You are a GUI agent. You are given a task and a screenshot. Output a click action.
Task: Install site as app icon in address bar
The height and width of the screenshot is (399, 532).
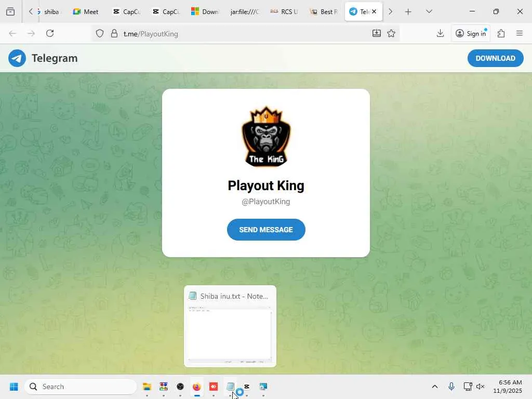coord(377,33)
